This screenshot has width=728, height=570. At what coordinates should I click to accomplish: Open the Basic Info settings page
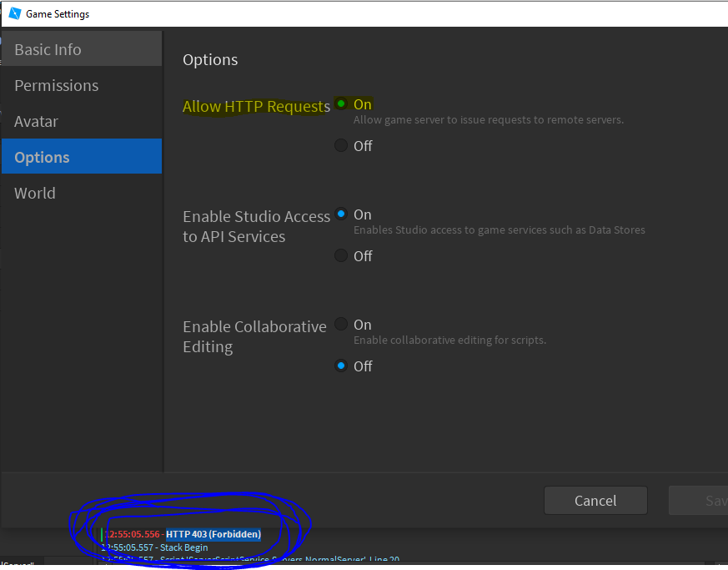point(47,49)
